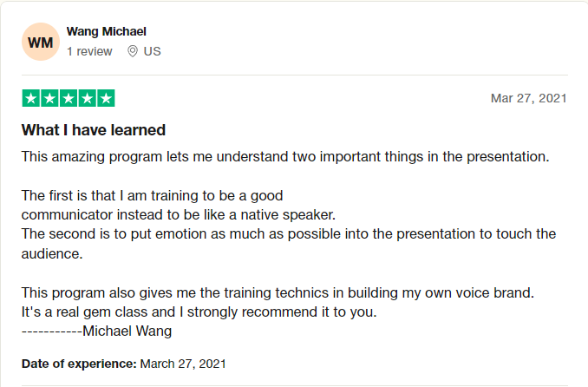Click the US country label

pos(153,51)
